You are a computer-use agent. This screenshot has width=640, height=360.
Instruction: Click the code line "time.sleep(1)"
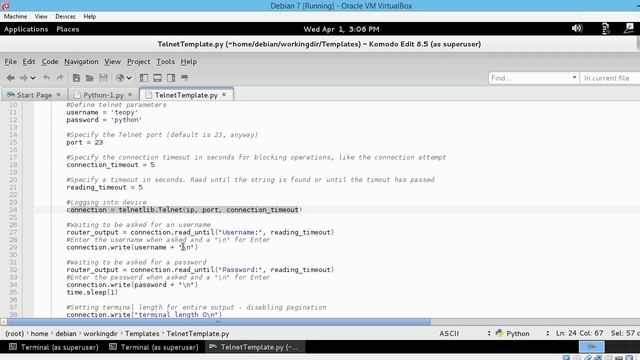point(92,292)
